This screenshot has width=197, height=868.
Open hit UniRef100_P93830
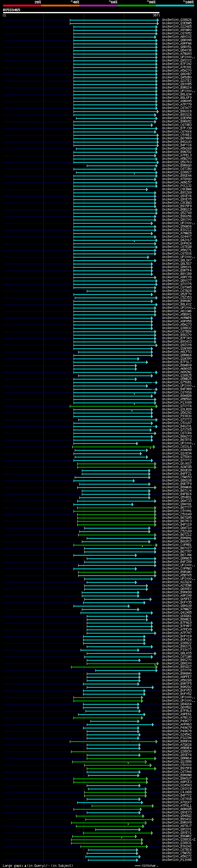[x=176, y=416]
